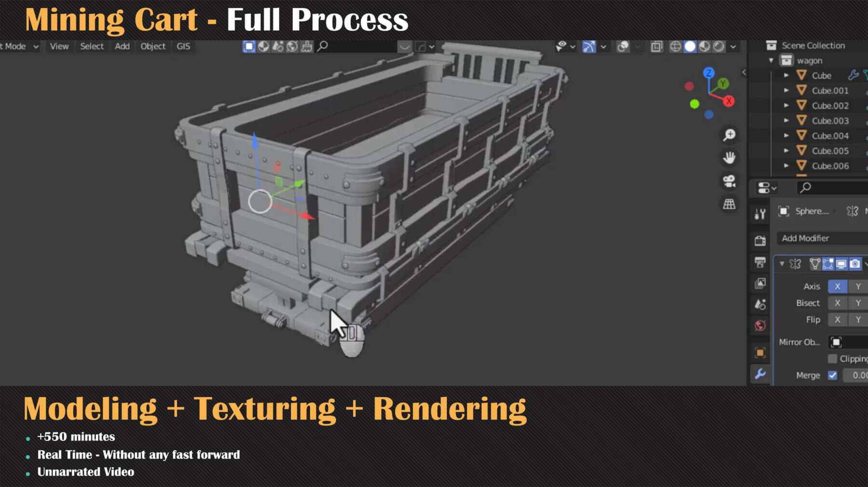Enable the Clipping checkbox
Screen dimensions: 868x487
coord(832,359)
